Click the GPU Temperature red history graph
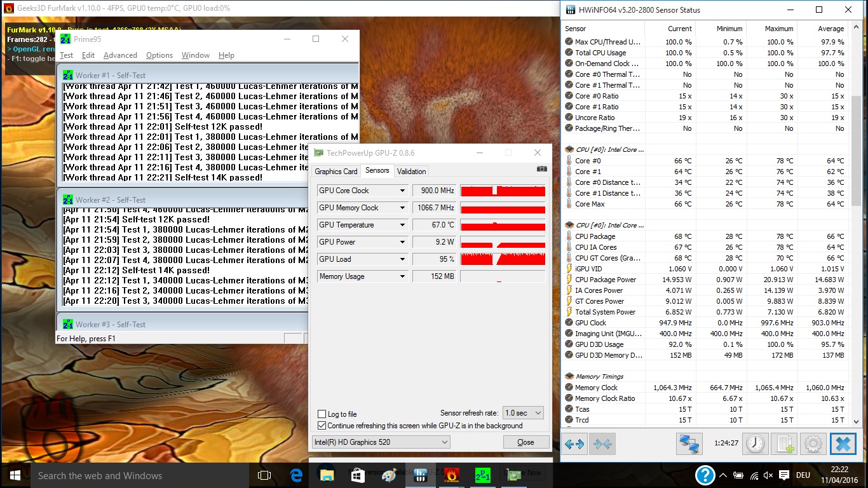 (503, 225)
